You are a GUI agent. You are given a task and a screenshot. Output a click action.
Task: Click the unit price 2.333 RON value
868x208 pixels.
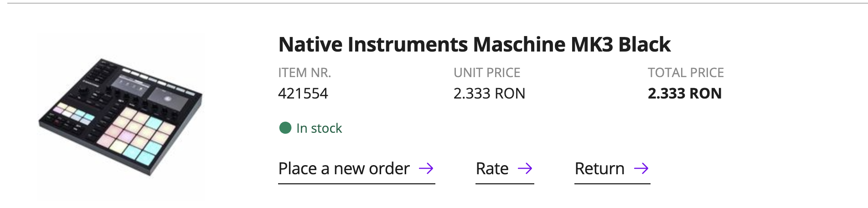click(x=489, y=94)
